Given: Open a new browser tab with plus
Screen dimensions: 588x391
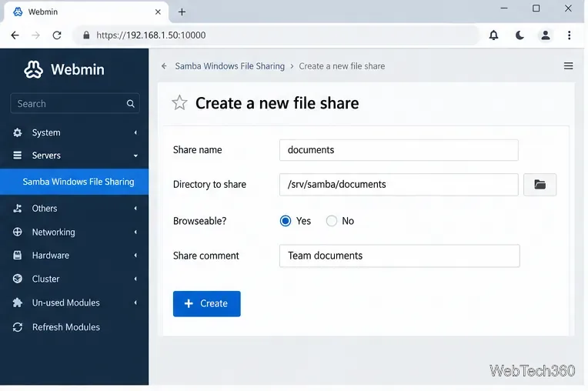Looking at the screenshot, I should [x=182, y=12].
